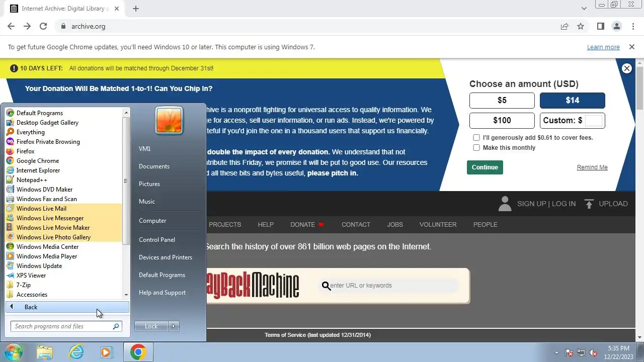Open Help and Support

pyautogui.click(x=162, y=293)
